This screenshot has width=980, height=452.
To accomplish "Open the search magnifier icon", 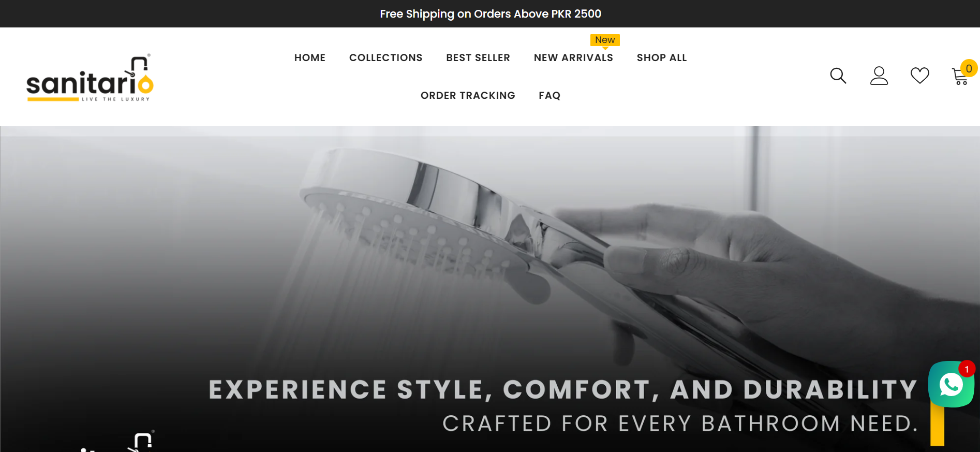I will click(838, 76).
